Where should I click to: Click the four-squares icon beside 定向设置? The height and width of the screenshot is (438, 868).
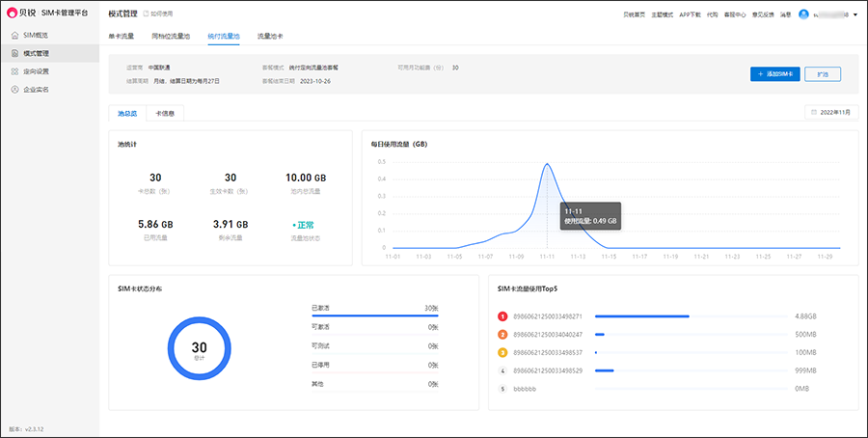pos(14,71)
